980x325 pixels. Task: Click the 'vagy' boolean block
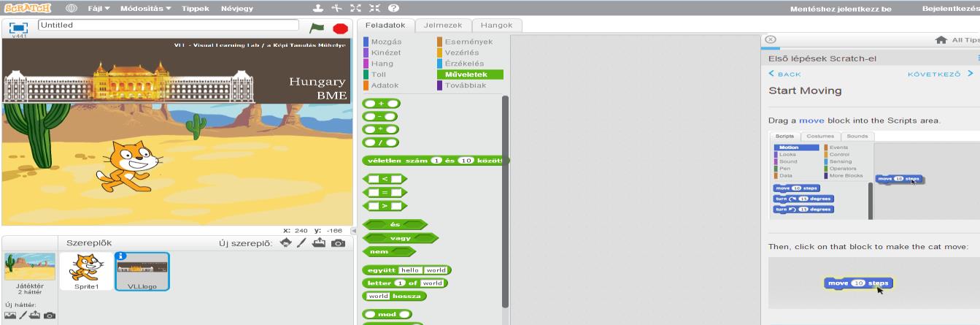(x=400, y=238)
